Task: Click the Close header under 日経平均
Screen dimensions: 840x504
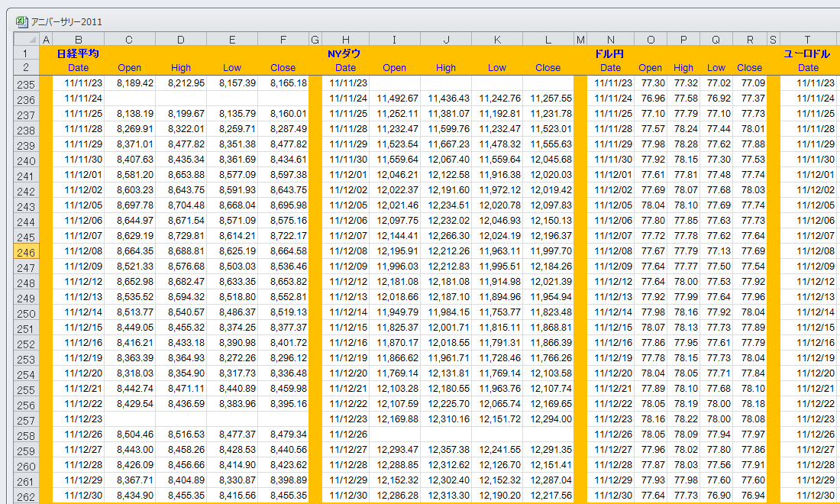Action: [x=283, y=68]
